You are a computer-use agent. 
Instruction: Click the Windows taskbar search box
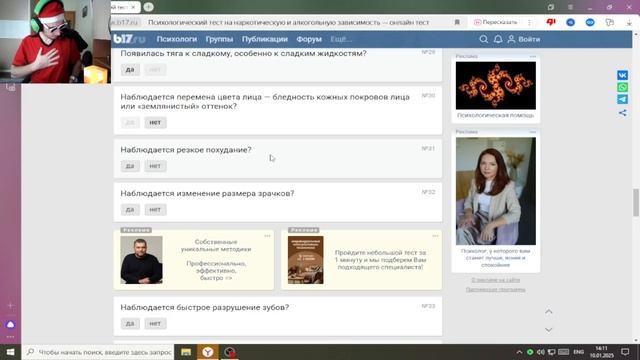click(98, 352)
